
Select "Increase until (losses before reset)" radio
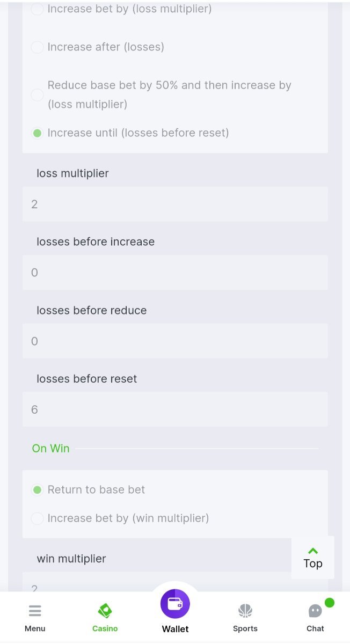37,133
